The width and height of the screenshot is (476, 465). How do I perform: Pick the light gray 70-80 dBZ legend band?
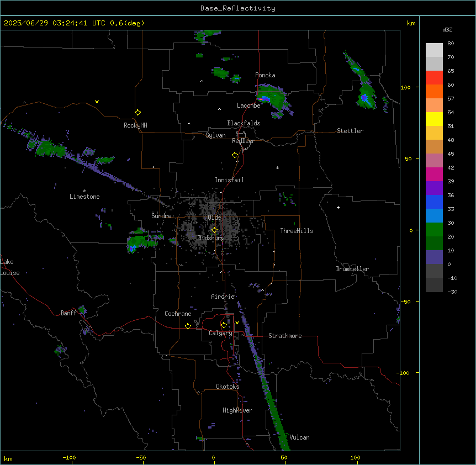tap(434, 50)
